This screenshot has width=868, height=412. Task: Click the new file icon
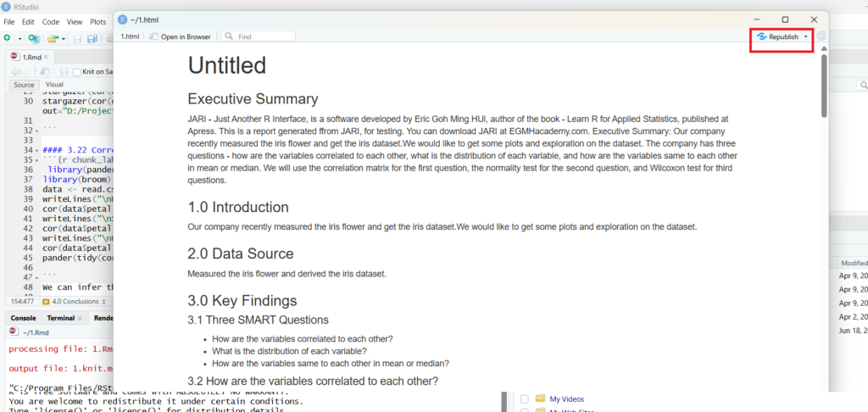(7, 38)
